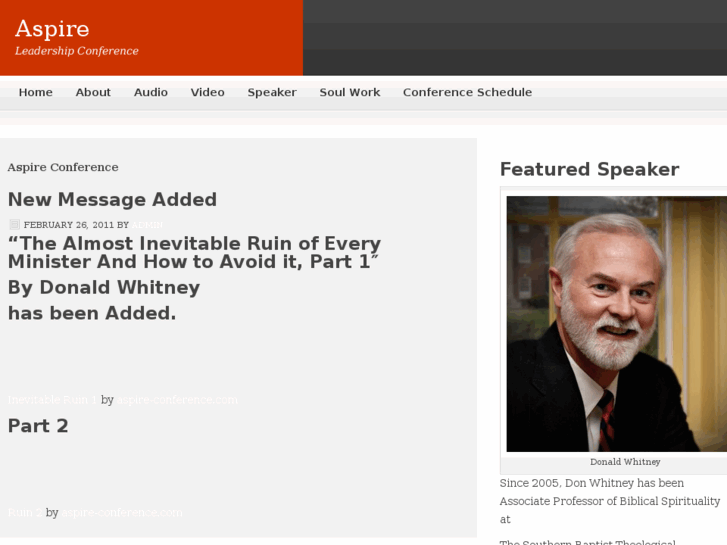
Task: Open the Speaker menu item
Action: tap(272, 92)
